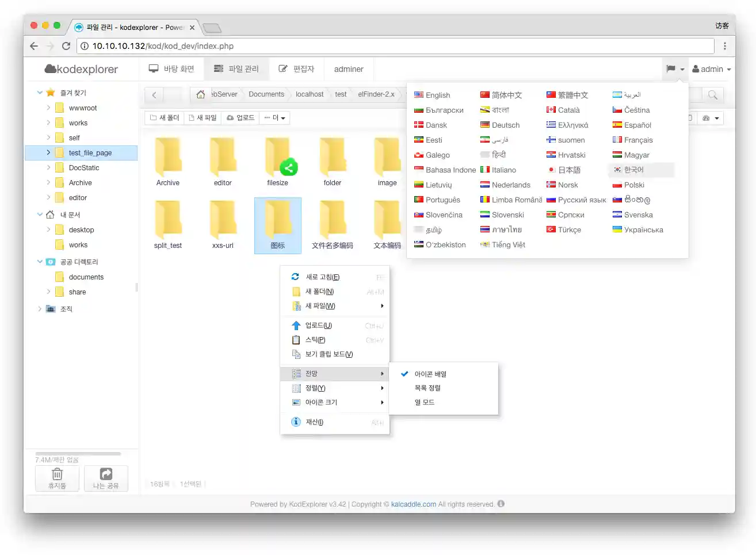Click the back arrow in file path bar
The image size is (756, 555).
coord(154,95)
